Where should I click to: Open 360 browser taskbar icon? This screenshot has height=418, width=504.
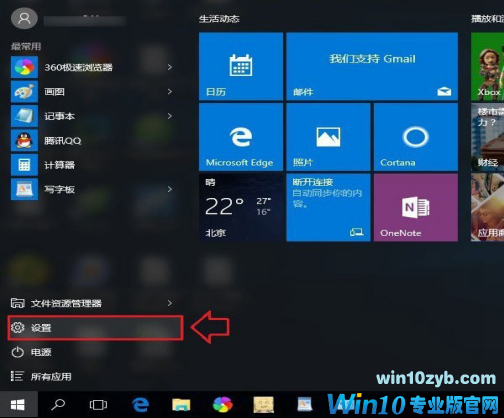tap(222, 405)
